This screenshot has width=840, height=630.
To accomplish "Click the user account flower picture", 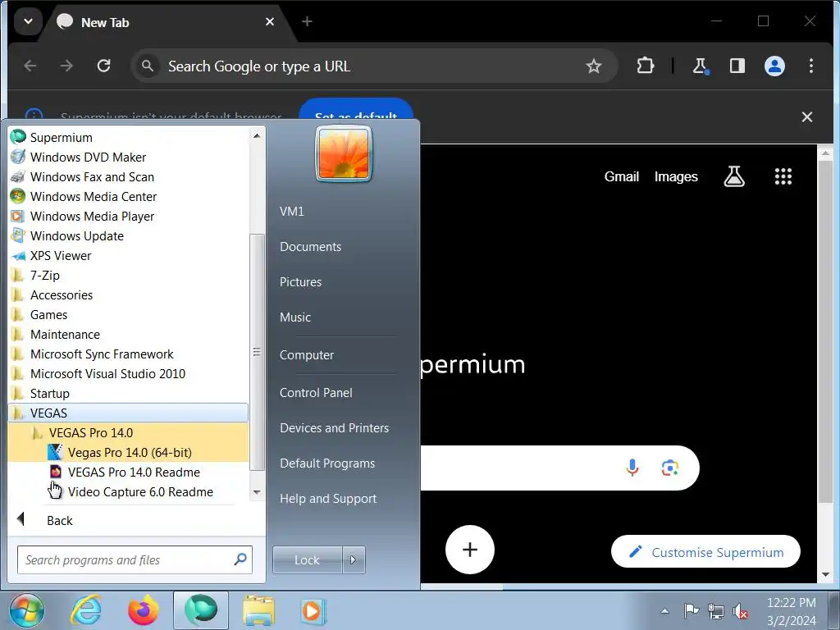I will pos(344,153).
